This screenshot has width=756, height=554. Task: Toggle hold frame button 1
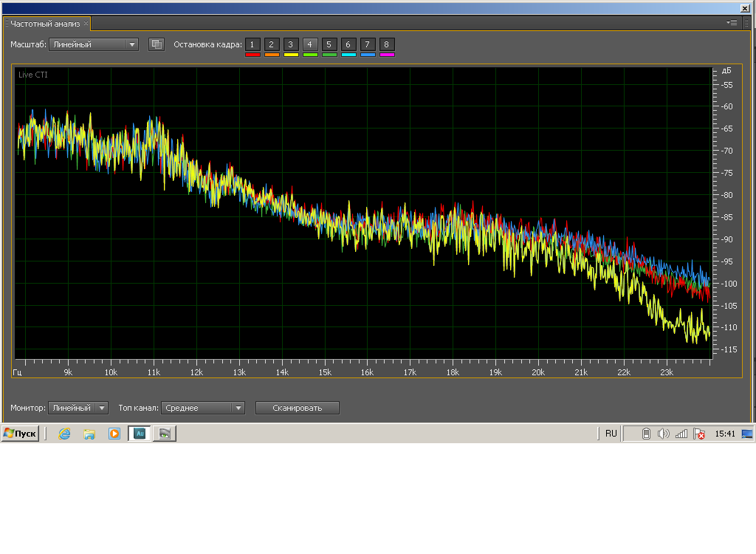tap(252, 44)
